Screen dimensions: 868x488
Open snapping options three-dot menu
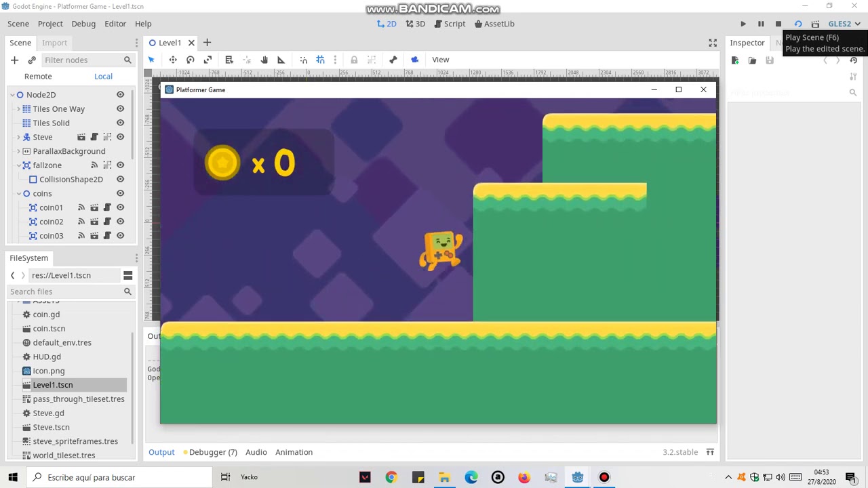(335, 60)
